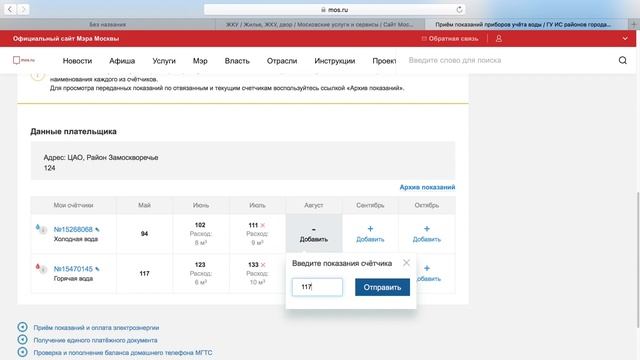Switch to the 'ЖКУ / Жилье, ЖКУ, двор' tab
640x360 pixels.
tap(320, 24)
